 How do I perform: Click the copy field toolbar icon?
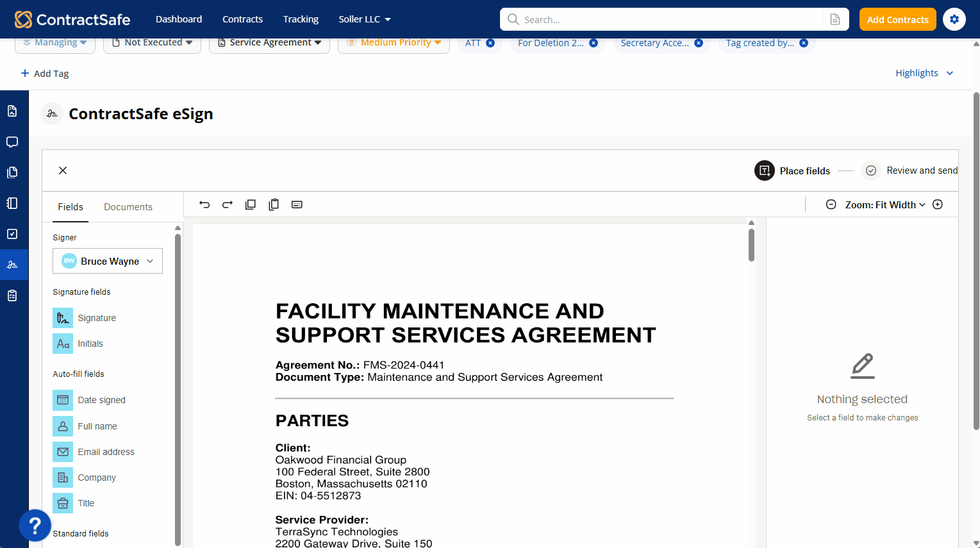click(251, 204)
